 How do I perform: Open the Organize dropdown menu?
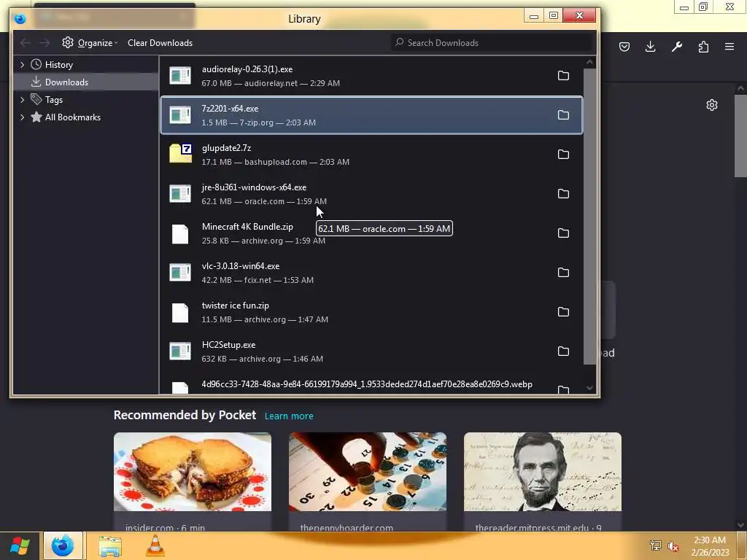pyautogui.click(x=90, y=43)
